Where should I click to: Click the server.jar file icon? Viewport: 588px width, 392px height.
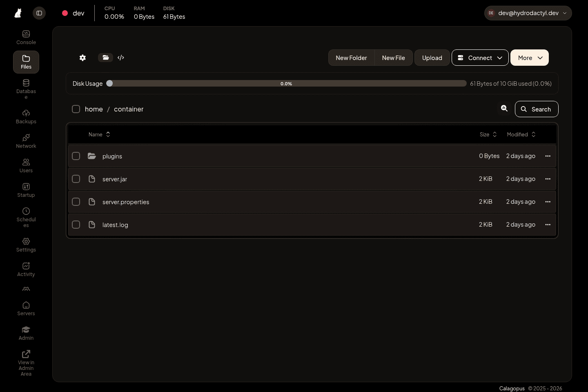point(92,179)
